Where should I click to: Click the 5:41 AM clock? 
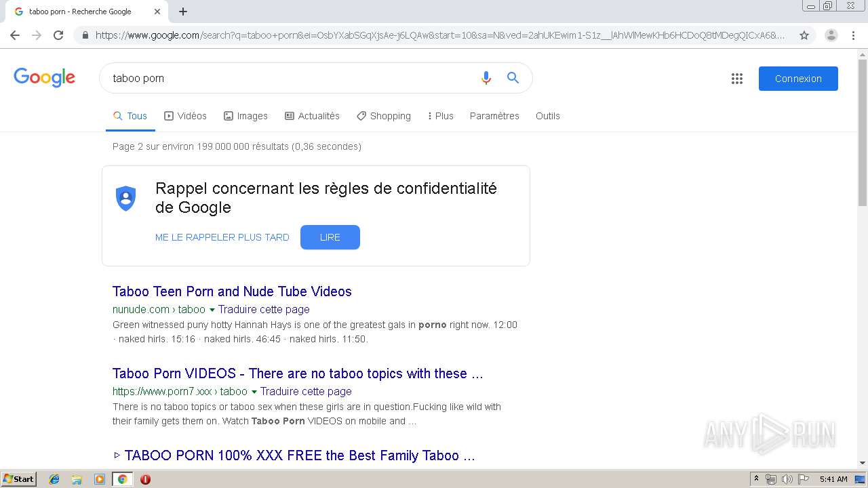[833, 479]
